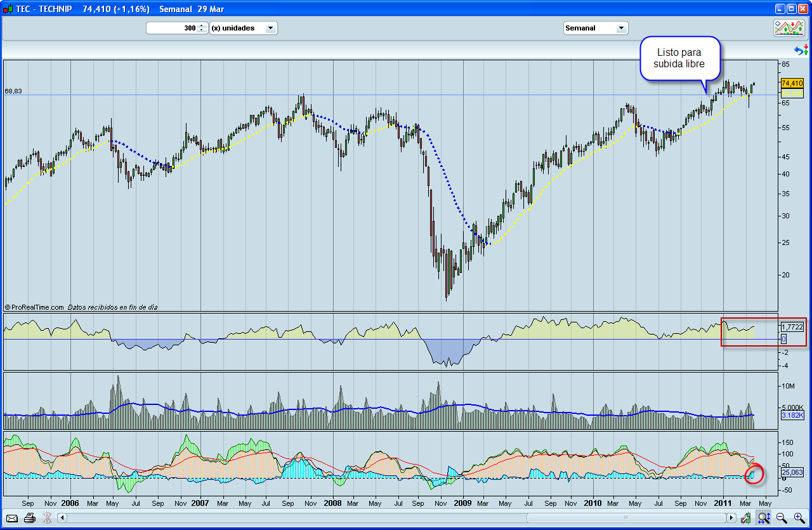Click the Semanal label in title bar
Screen dimensions: 812x530
[176, 9]
